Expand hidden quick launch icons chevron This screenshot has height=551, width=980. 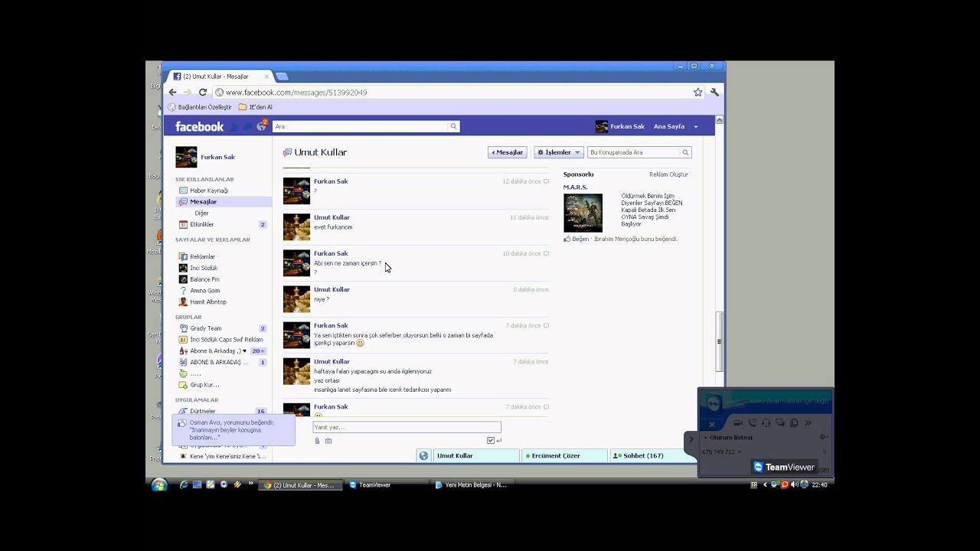(250, 484)
